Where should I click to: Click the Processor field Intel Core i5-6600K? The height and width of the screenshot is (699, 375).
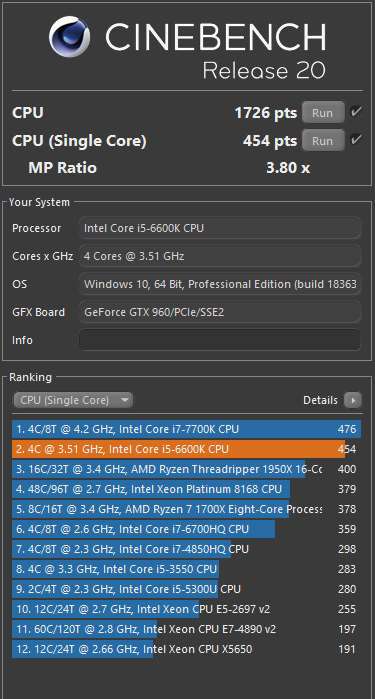tap(220, 228)
